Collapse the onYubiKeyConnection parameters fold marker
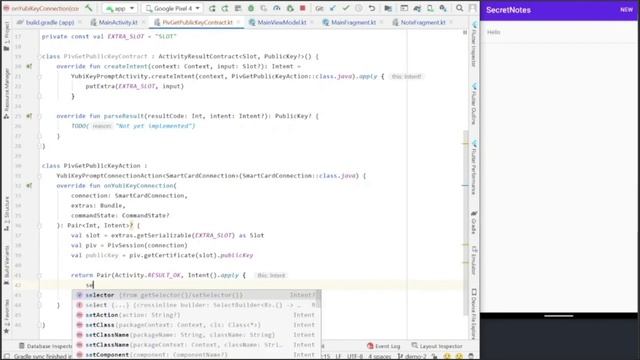This screenshot has height=360, width=640. coord(40,225)
